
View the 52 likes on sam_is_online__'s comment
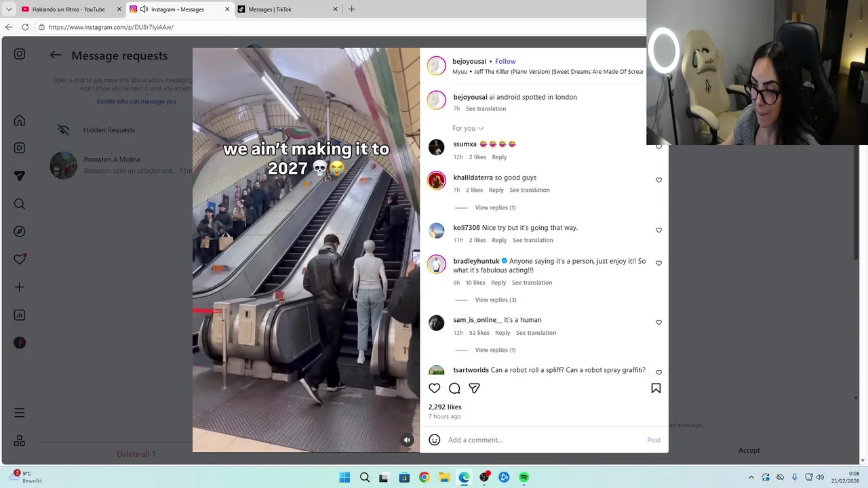click(x=479, y=333)
